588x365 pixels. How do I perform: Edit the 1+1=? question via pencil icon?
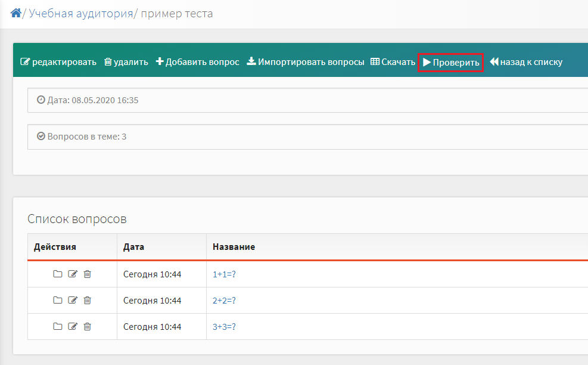point(72,274)
